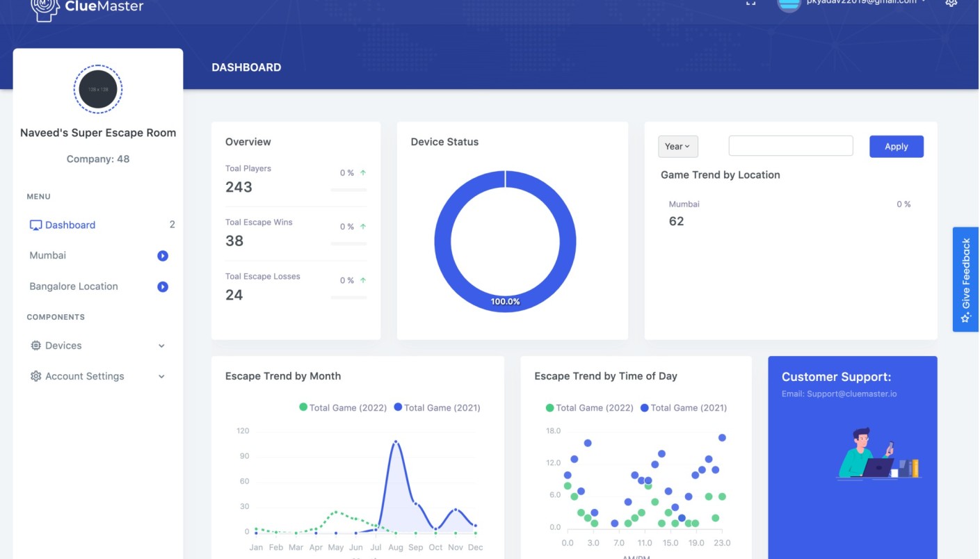Image resolution: width=980 pixels, height=559 pixels.
Task: Toggle Total Game (2021) in Time of Day legend
Action: tap(684, 407)
